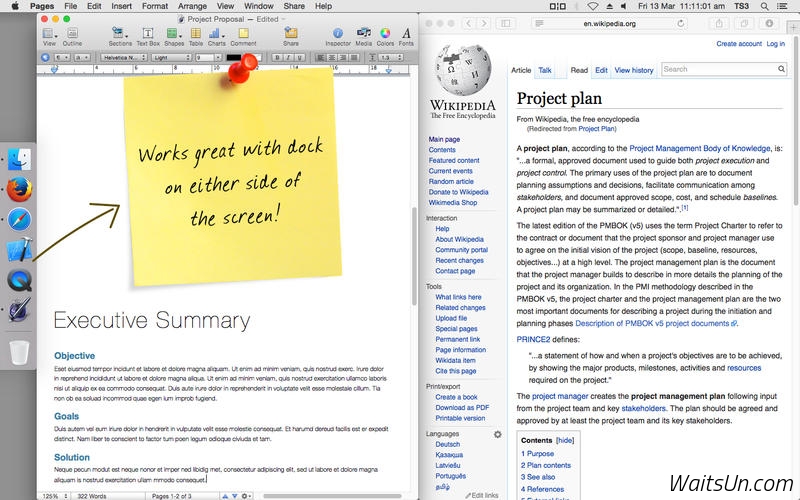Open the Light typeface dropdown
The height and width of the screenshot is (500, 800).
coord(171,58)
